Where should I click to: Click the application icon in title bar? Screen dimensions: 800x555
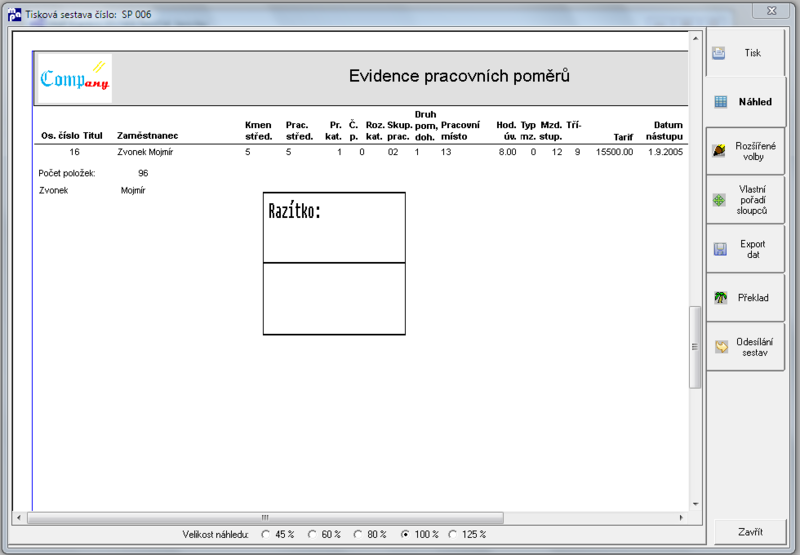(14, 14)
